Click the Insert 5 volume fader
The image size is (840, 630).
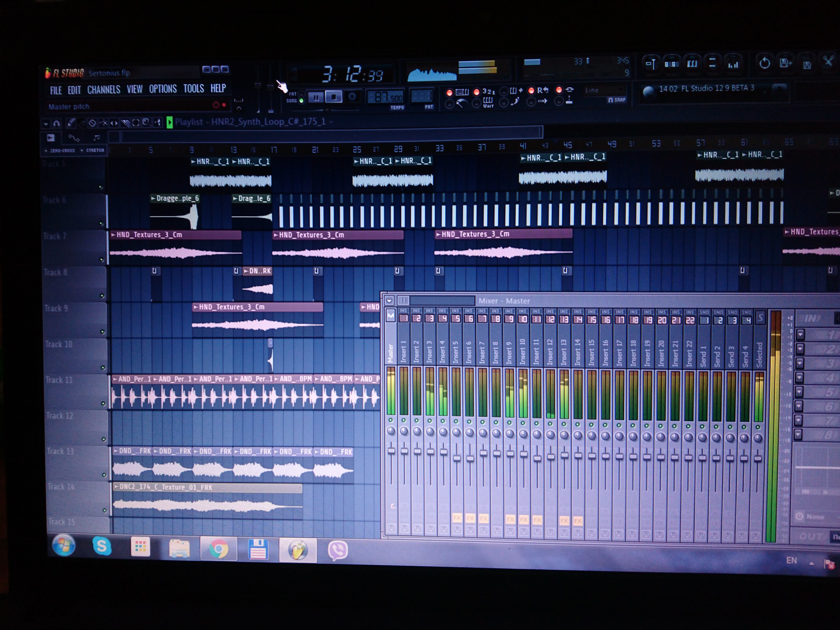pyautogui.click(x=457, y=458)
